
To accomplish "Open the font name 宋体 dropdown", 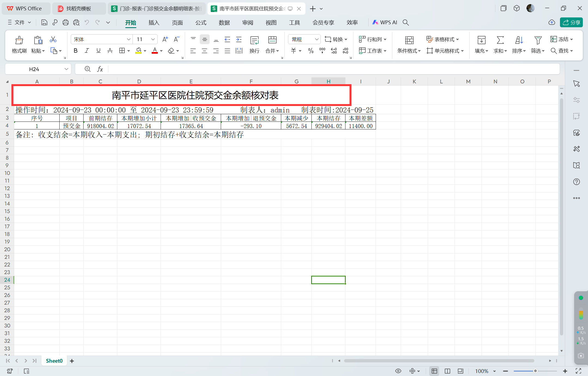I will point(128,40).
